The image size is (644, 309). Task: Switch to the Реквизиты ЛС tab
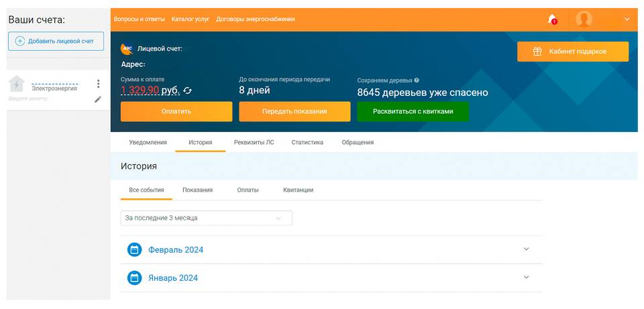254,142
